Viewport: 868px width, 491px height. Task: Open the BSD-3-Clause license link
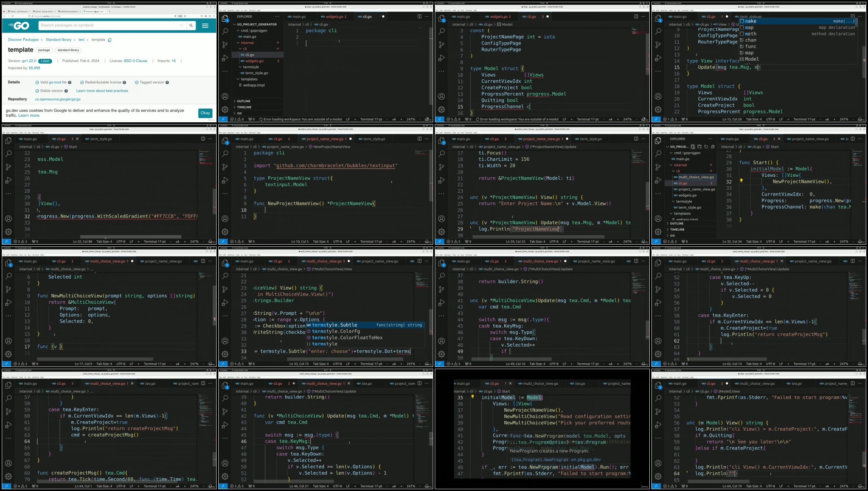[x=136, y=61]
